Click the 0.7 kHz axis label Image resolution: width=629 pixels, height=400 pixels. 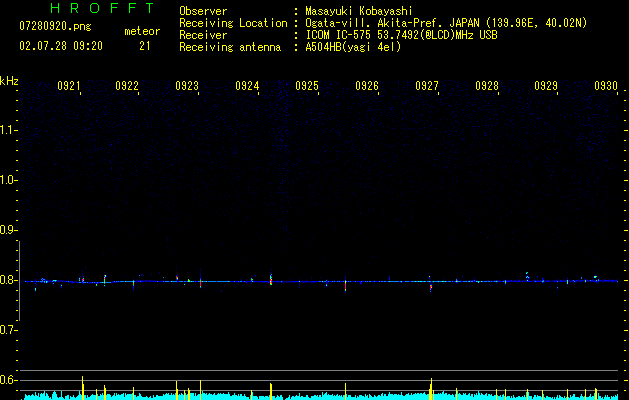[x=8, y=330]
